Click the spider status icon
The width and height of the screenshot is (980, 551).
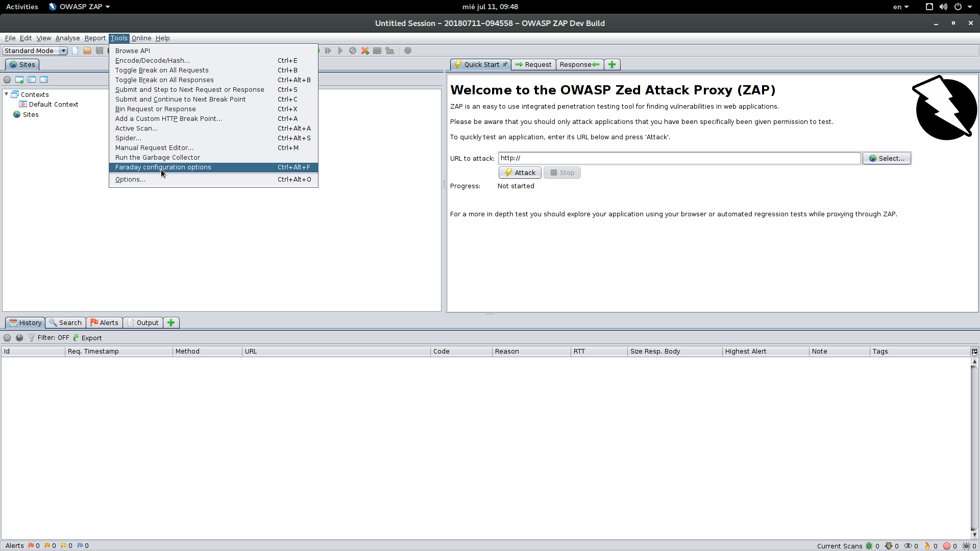tap(966, 546)
